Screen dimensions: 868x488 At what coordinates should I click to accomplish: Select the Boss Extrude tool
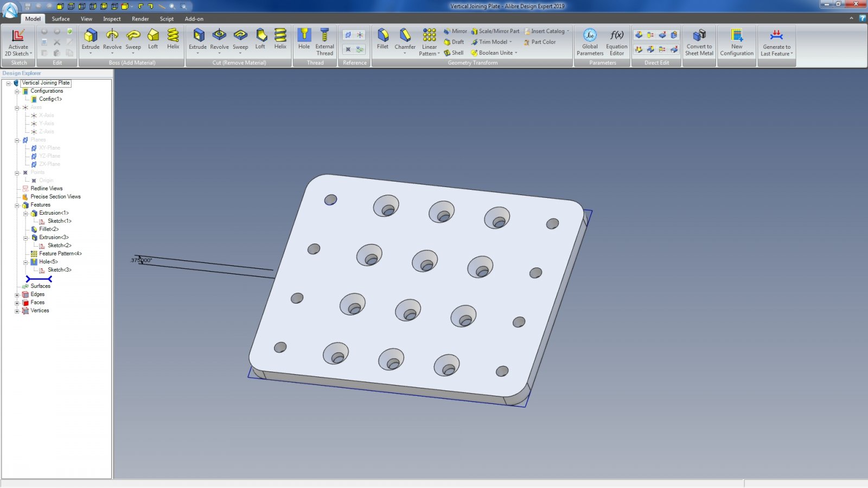[91, 36]
